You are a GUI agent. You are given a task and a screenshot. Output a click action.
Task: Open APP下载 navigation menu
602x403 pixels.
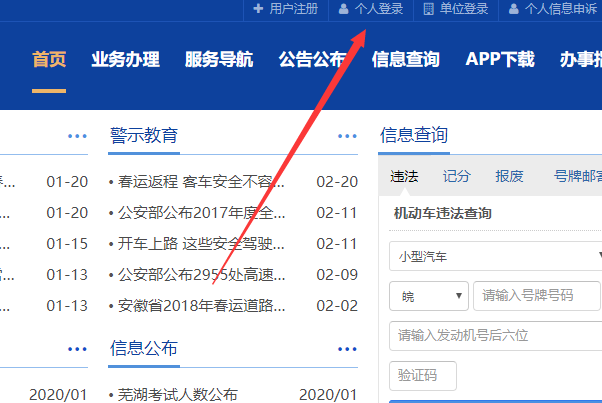(x=500, y=59)
